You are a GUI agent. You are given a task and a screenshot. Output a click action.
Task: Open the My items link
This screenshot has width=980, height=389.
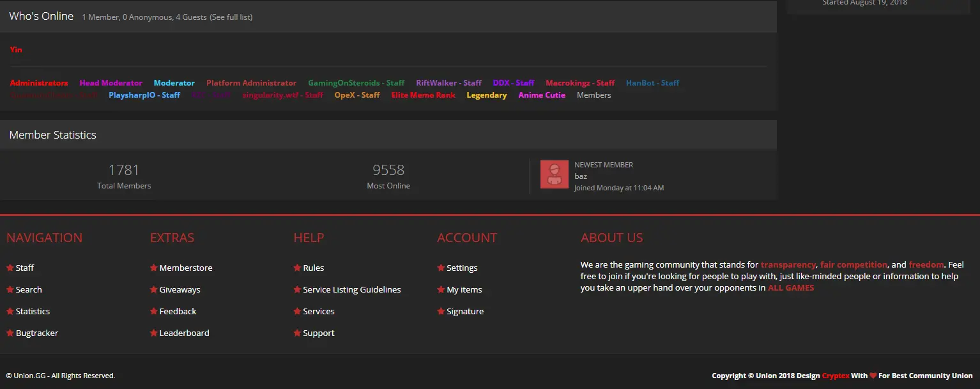click(x=464, y=289)
